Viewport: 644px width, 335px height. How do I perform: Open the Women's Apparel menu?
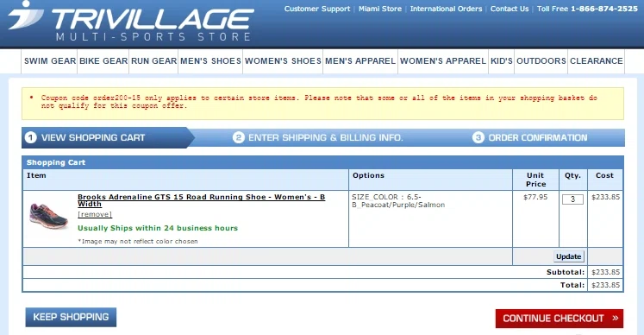[443, 61]
